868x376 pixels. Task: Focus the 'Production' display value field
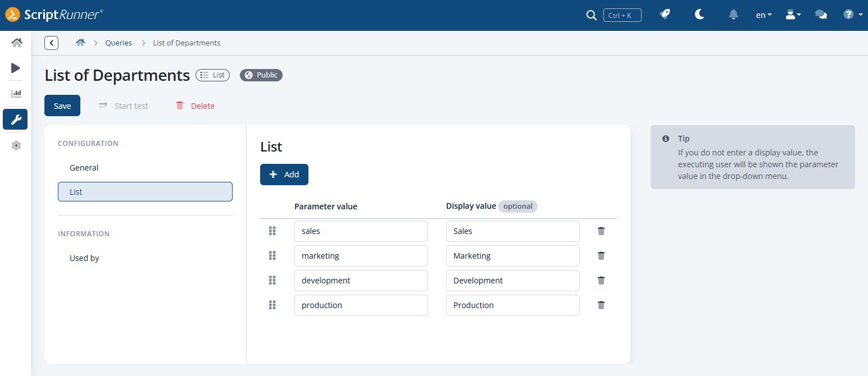513,305
